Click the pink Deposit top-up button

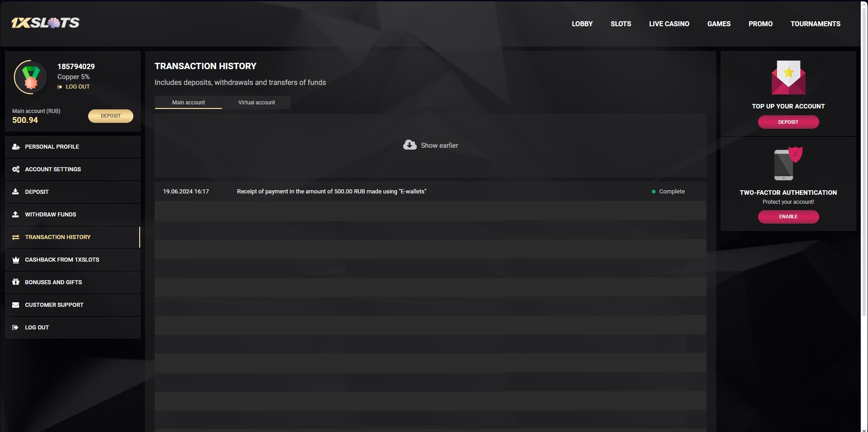pyautogui.click(x=788, y=122)
